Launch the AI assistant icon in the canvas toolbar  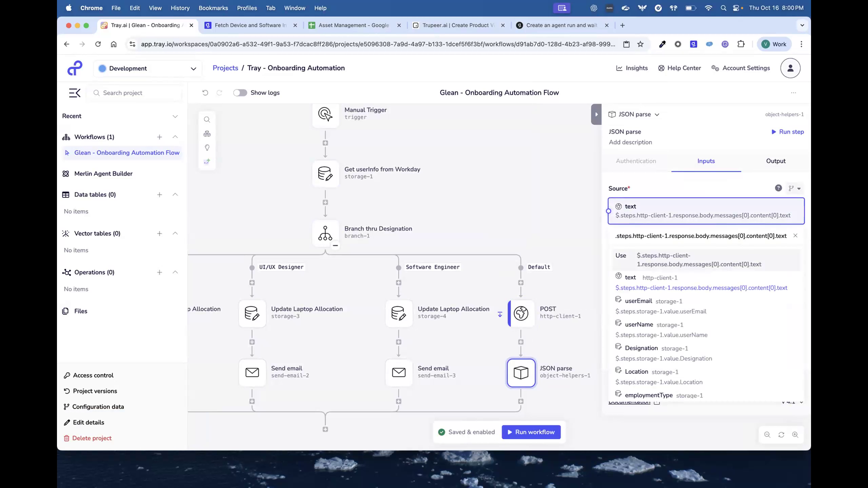tap(207, 161)
